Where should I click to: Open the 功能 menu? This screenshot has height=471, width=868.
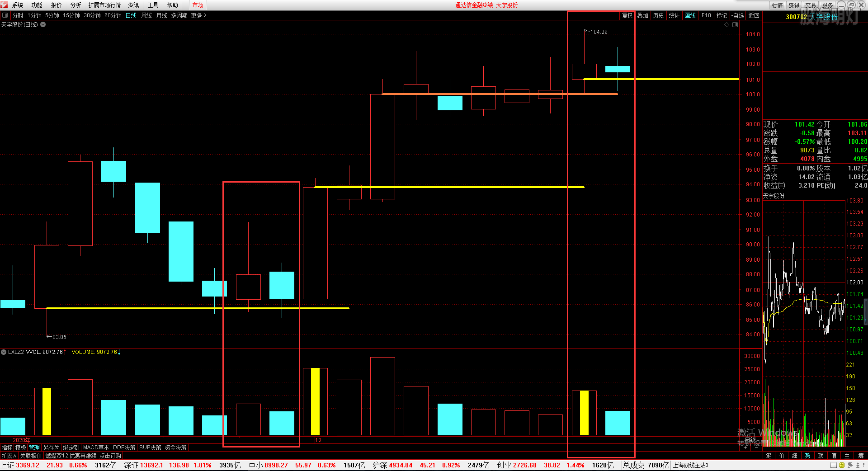tap(37, 5)
